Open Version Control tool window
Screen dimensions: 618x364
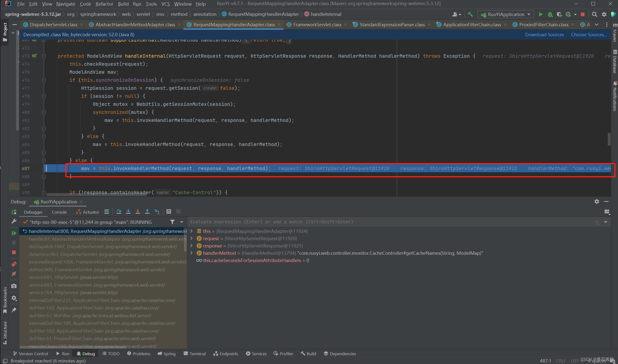coord(31,354)
